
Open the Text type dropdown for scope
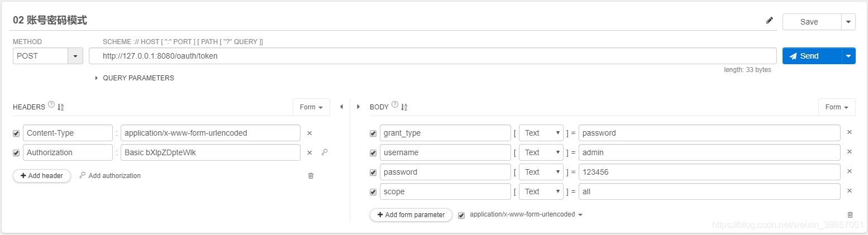pos(541,191)
